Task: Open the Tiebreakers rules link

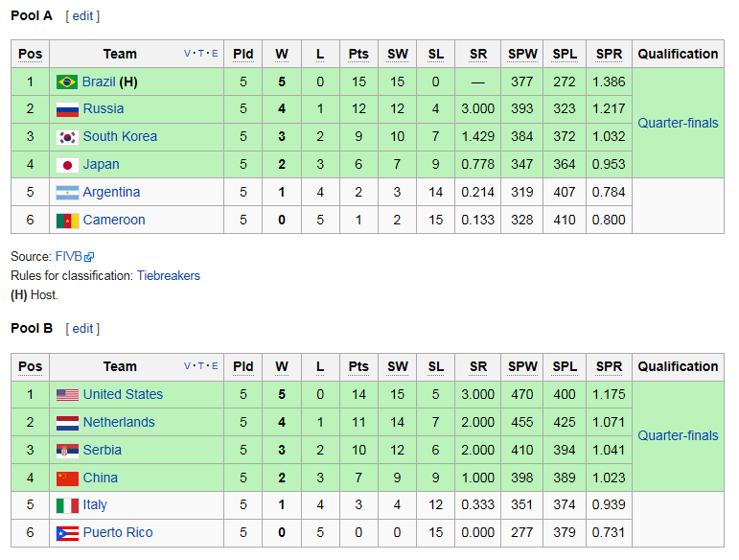Action: coord(168,275)
